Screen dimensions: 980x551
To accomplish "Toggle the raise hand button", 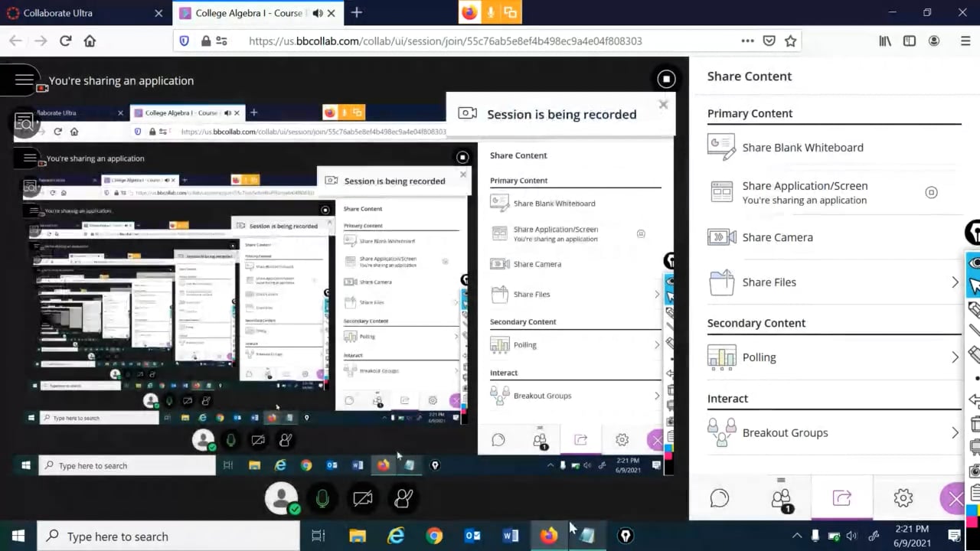I will coord(403,498).
